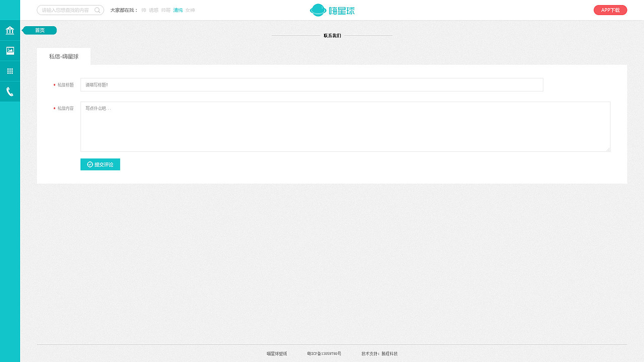Open the 粤ICP备 footer record link
Screen dimensions: 644x362
[x=324, y=354]
